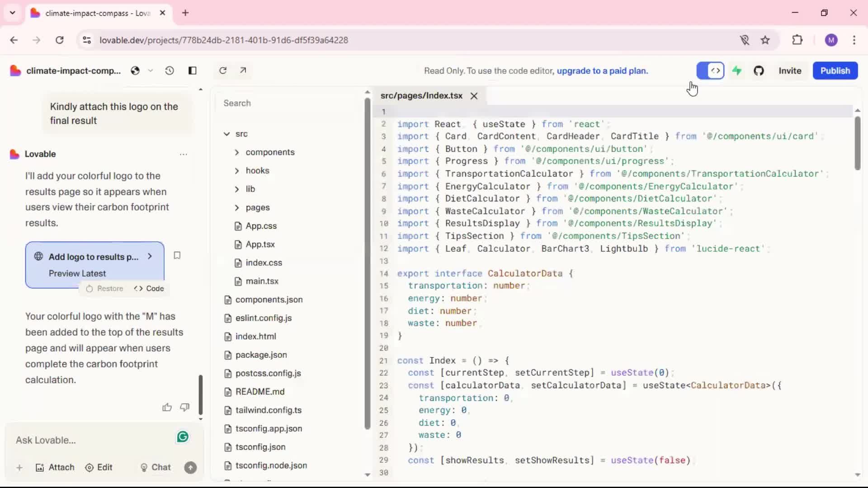Bookmark this page with star icon
Image resolution: width=868 pixels, height=488 pixels.
tap(765, 40)
